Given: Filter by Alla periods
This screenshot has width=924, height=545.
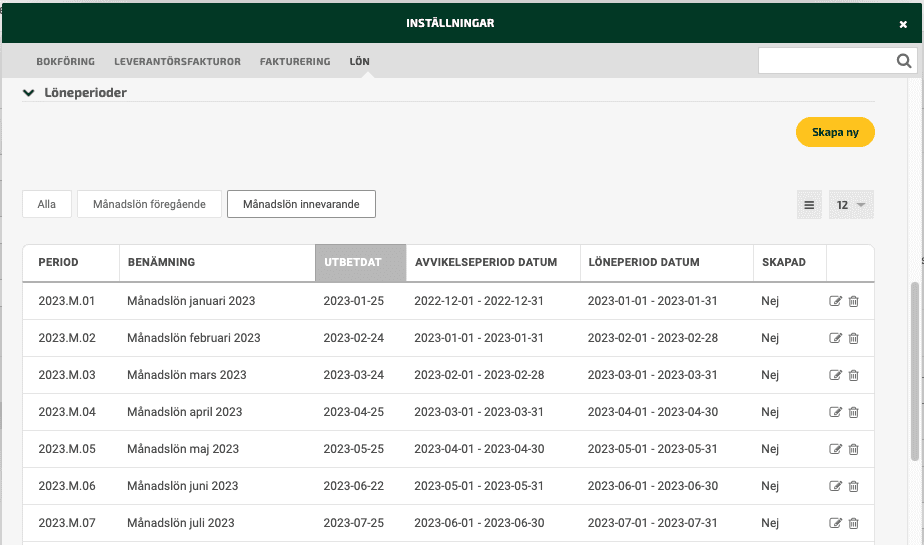Looking at the screenshot, I should tap(47, 204).
